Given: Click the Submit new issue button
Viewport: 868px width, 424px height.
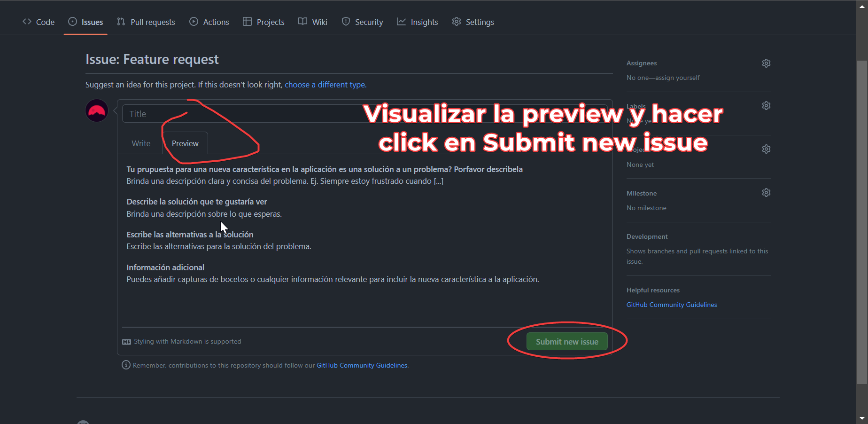Looking at the screenshot, I should (x=567, y=342).
